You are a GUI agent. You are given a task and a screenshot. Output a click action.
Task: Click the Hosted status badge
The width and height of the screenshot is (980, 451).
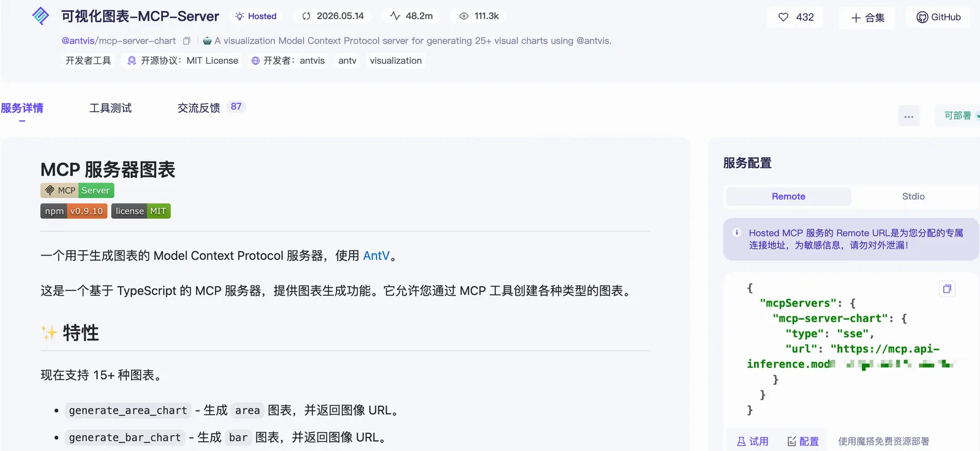pos(256,16)
